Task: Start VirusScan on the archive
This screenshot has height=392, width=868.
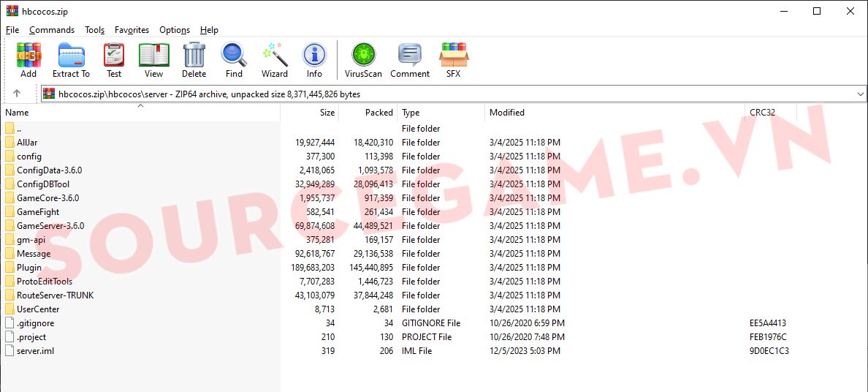Action: pos(363,59)
